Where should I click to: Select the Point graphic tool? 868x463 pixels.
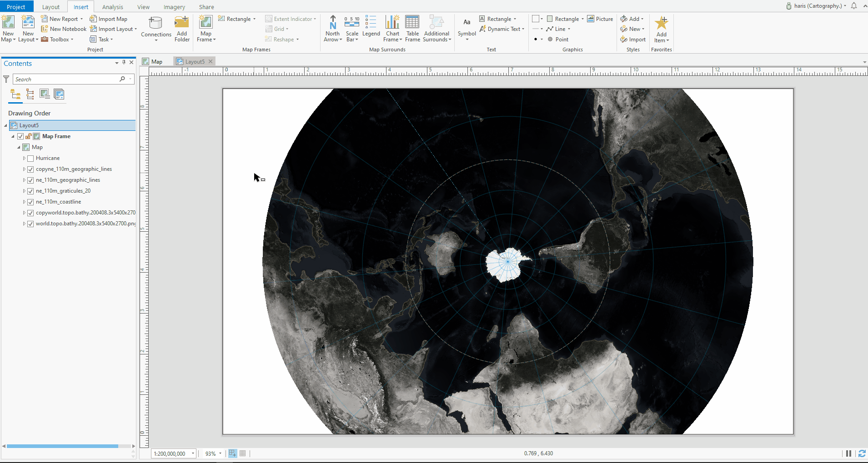tap(558, 39)
